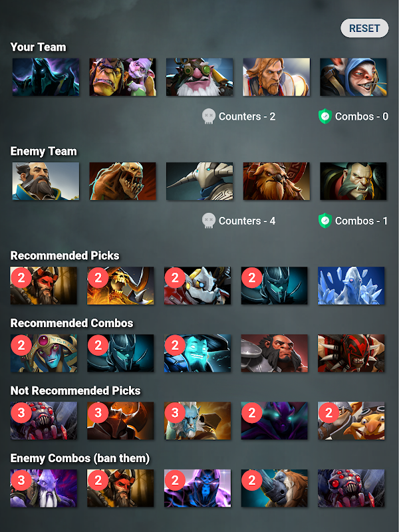Select Alchemist portrait in Your Team
This screenshot has width=399, height=532.
122,77
